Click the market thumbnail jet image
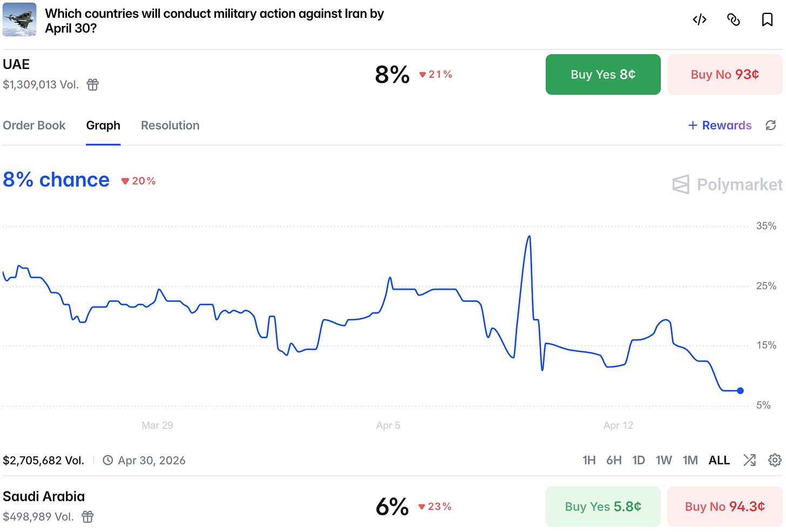 pyautogui.click(x=19, y=19)
